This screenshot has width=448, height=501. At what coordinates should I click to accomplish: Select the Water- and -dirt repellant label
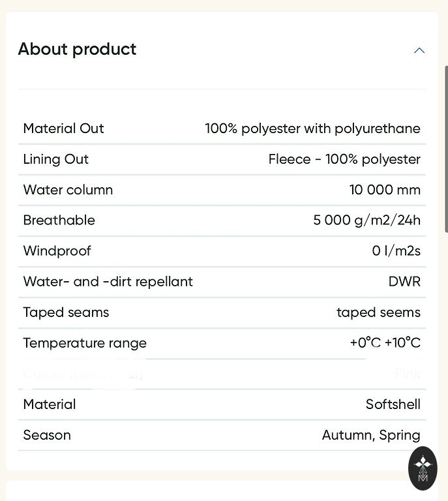tap(108, 282)
